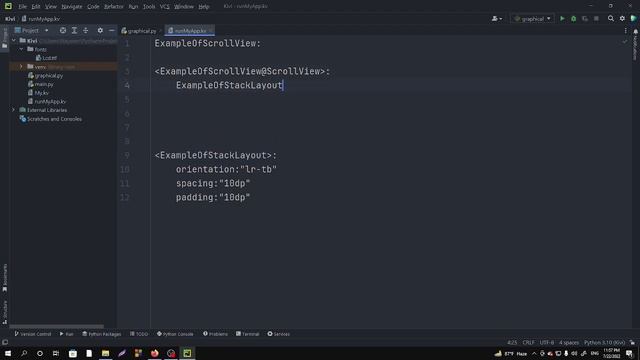Collapse the fonts folder

click(x=21, y=49)
